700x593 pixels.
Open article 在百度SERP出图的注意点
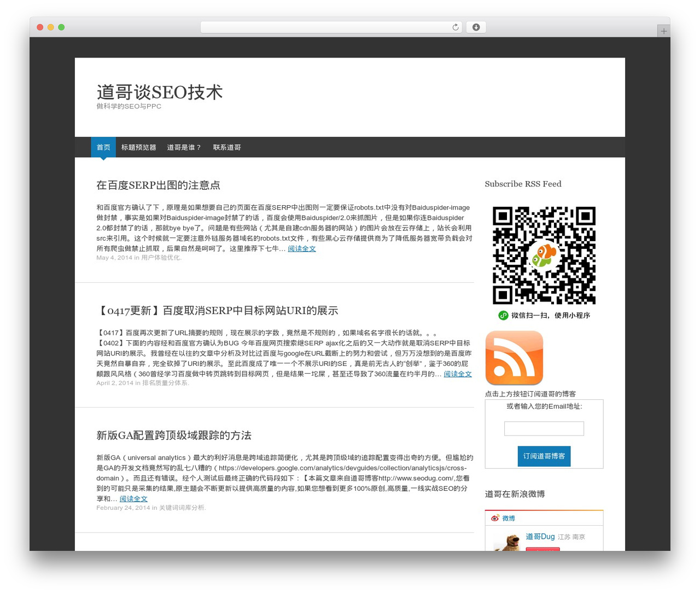tap(158, 185)
